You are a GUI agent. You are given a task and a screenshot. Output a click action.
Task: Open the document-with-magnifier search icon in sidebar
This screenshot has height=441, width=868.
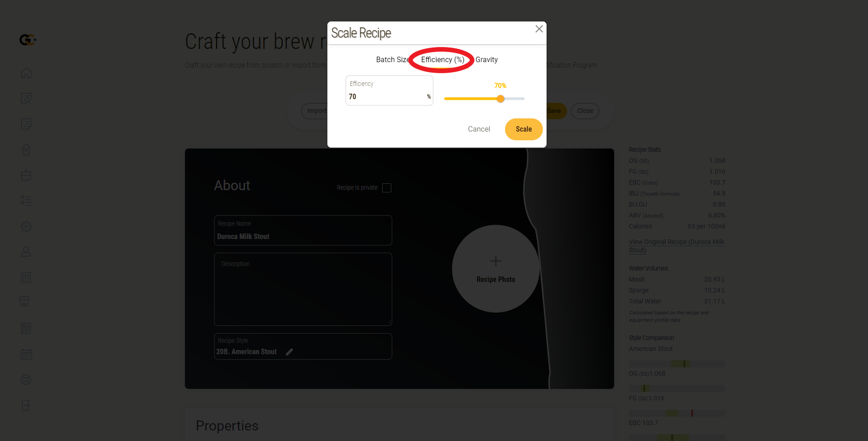26,99
